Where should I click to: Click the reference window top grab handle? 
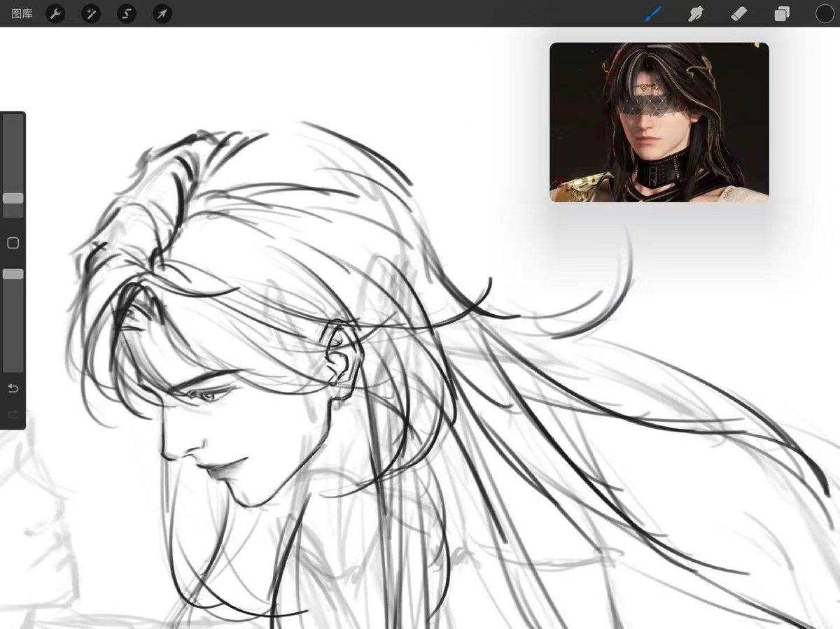point(659,48)
